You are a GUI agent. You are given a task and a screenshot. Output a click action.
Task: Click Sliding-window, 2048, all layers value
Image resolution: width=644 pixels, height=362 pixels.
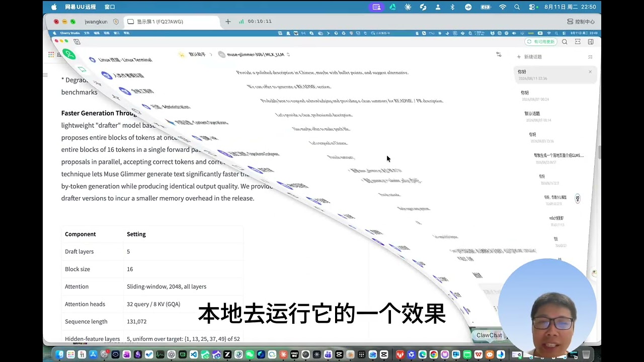167,287
